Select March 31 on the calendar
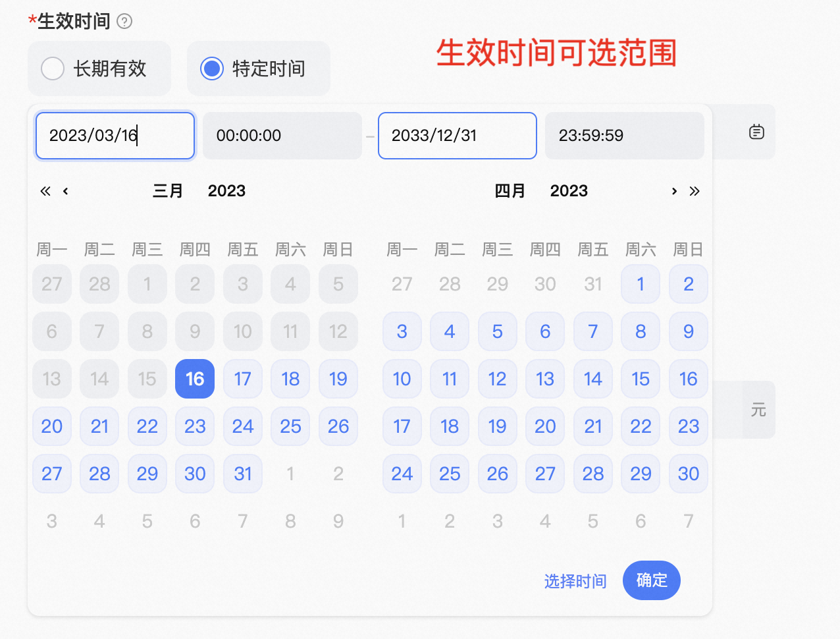 pos(242,474)
